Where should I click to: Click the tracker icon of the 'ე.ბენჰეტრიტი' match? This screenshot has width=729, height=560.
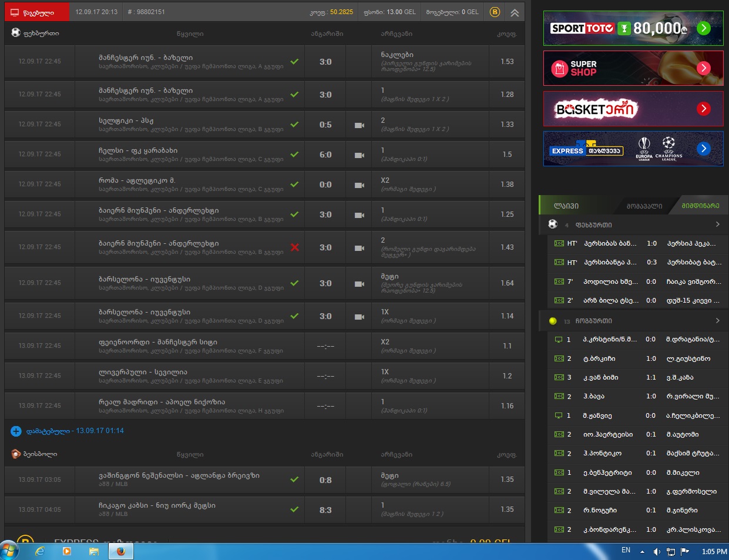coord(559,472)
